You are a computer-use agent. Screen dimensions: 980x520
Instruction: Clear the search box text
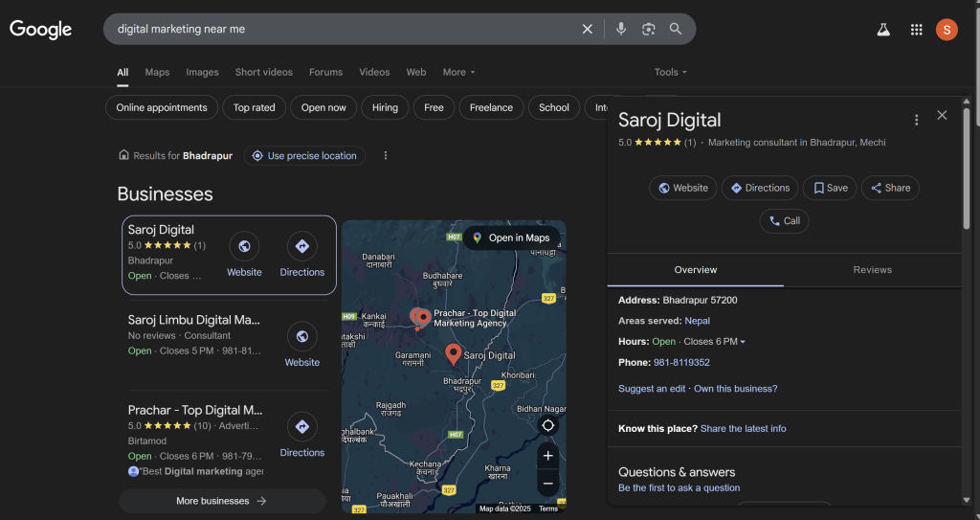pyautogui.click(x=588, y=29)
